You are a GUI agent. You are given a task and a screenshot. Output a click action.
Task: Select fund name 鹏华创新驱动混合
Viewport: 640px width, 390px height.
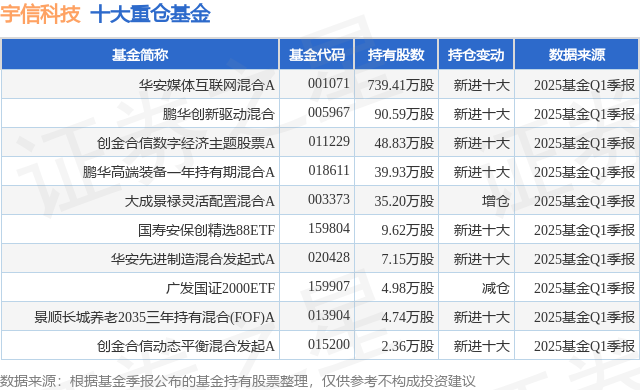coord(218,114)
